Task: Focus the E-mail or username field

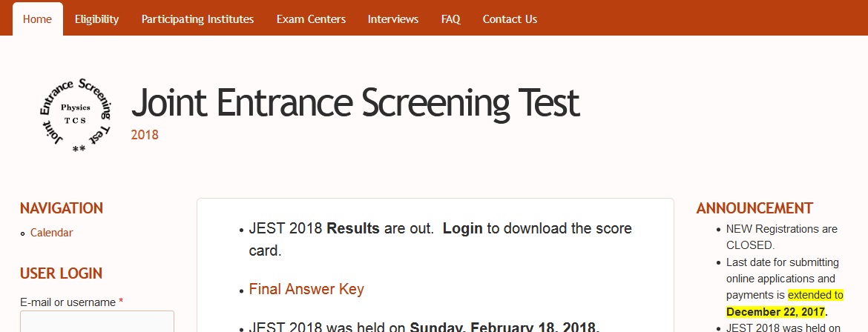Action: click(x=97, y=322)
